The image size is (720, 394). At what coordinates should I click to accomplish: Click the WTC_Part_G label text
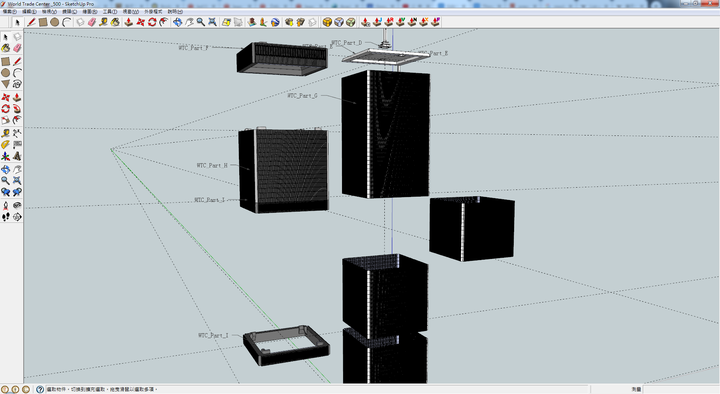click(302, 96)
